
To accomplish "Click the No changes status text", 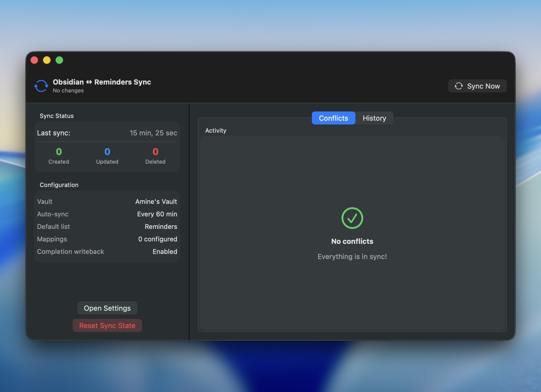I will coord(68,91).
